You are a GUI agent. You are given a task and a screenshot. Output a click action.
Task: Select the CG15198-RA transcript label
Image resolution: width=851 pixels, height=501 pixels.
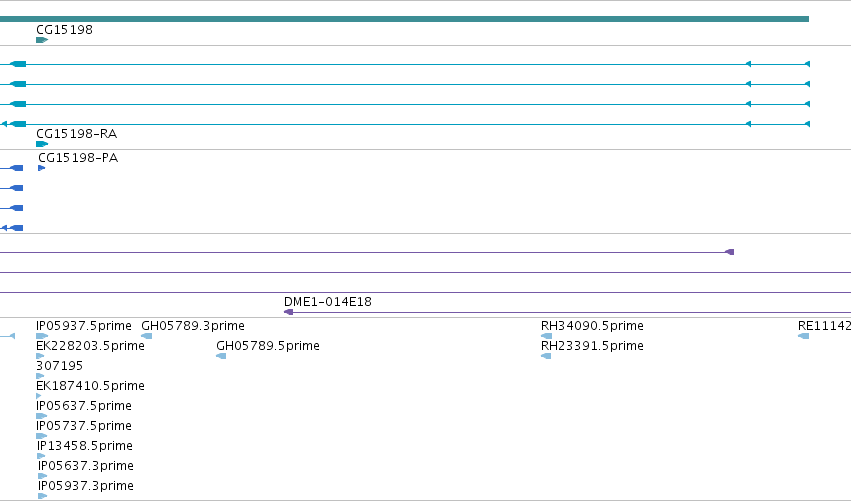(x=76, y=134)
